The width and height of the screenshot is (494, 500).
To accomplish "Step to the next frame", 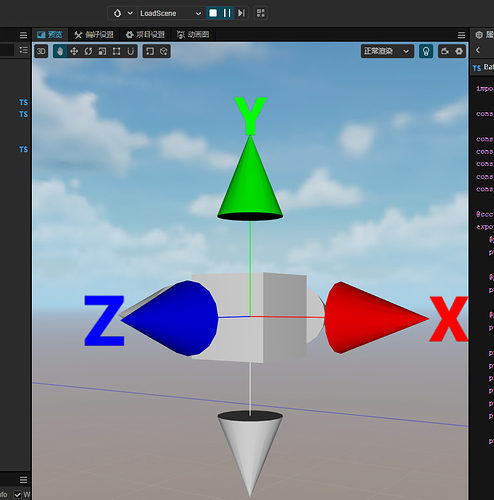I will click(241, 13).
